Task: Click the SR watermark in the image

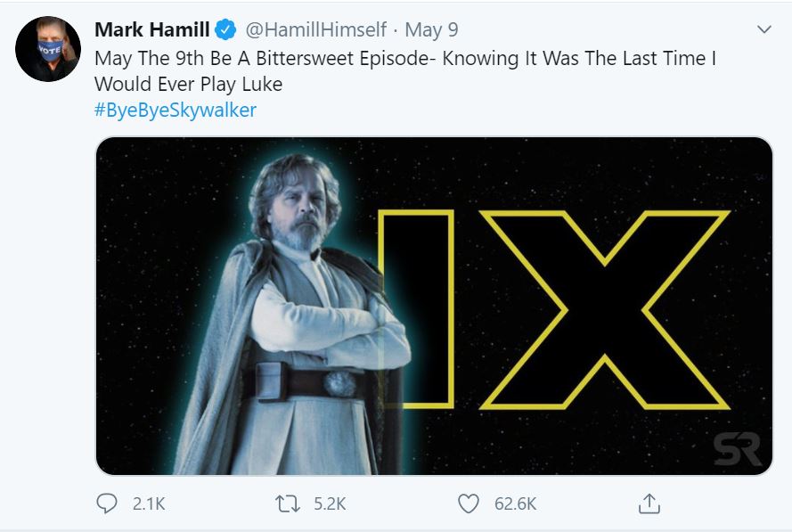Action: pos(737,450)
